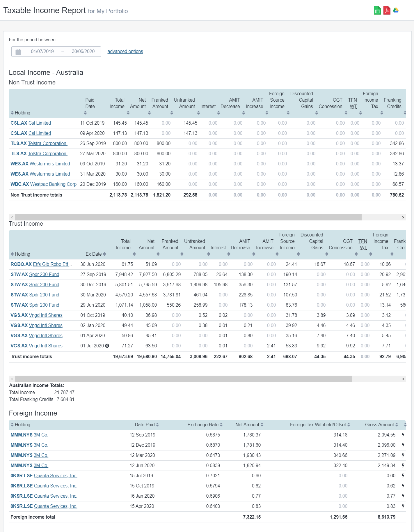Sort Trust Income table by Interest

click(x=229, y=254)
